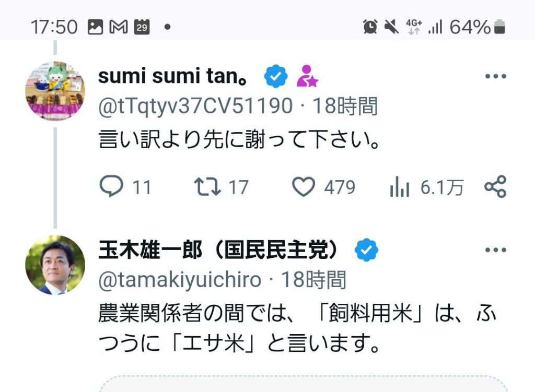Tap 玉木雄一郎's blue verified checkmark
Image resolution: width=535 pixels, height=392 pixels.
click(366, 251)
